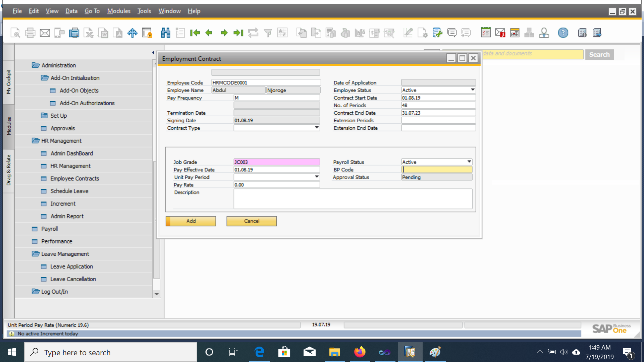The height and width of the screenshot is (362, 644).
Task: Expand the Unit Pay Period dropdown
Action: (317, 177)
